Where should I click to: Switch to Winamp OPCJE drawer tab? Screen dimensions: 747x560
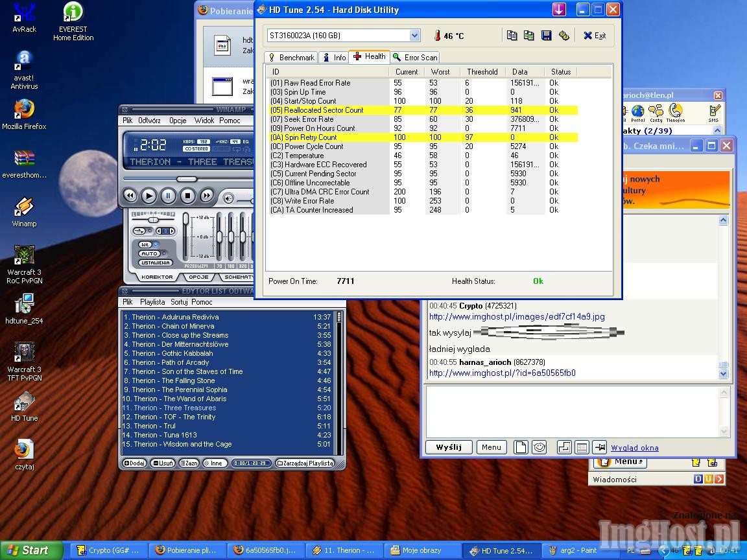click(x=198, y=277)
